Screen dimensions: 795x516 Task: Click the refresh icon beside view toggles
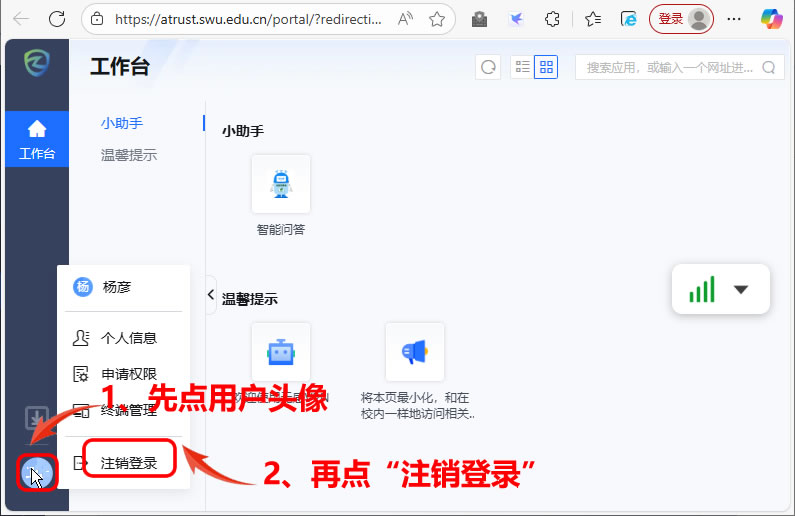click(488, 67)
